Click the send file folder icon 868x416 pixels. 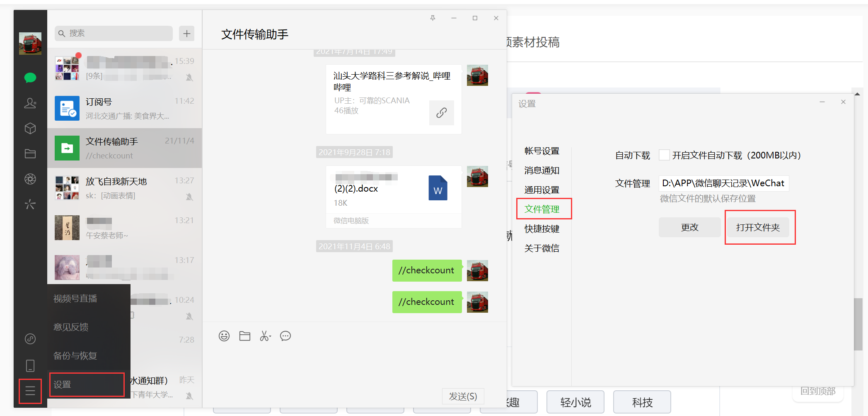[245, 336]
